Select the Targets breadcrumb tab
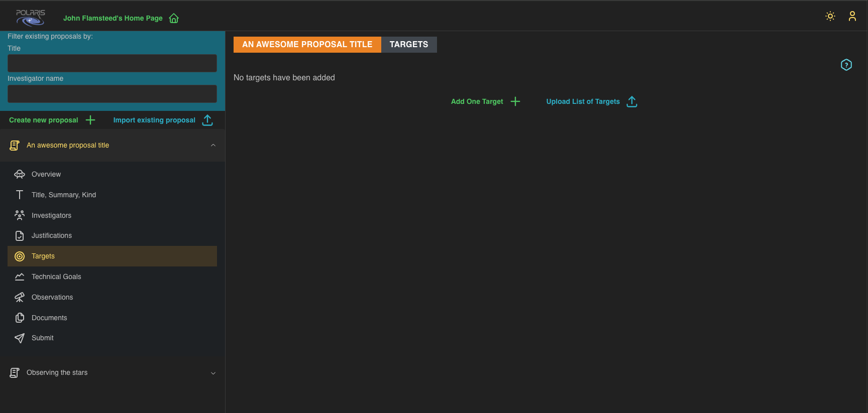 pos(408,45)
